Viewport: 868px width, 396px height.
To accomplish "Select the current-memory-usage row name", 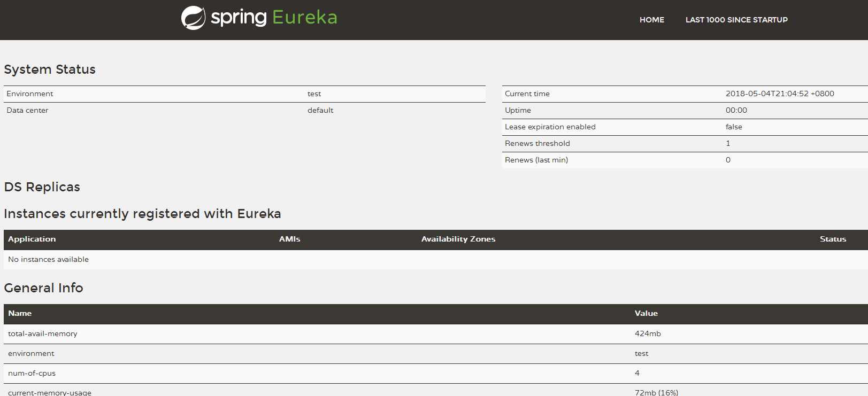I will pyautogui.click(x=50, y=392).
